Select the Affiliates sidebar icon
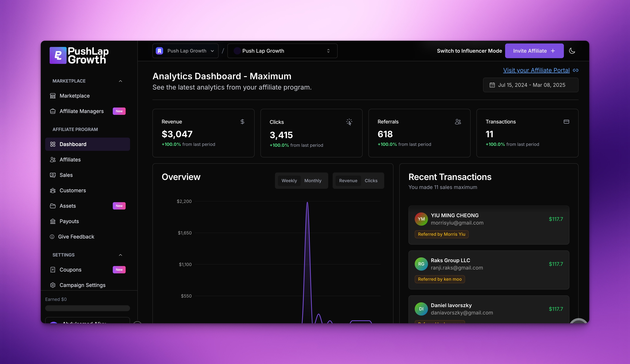 coord(53,160)
